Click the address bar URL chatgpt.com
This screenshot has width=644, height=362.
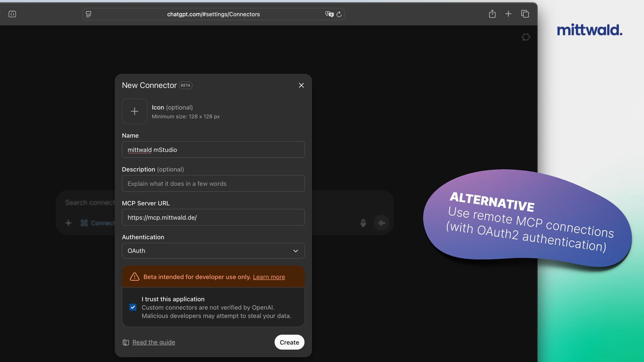tap(213, 14)
